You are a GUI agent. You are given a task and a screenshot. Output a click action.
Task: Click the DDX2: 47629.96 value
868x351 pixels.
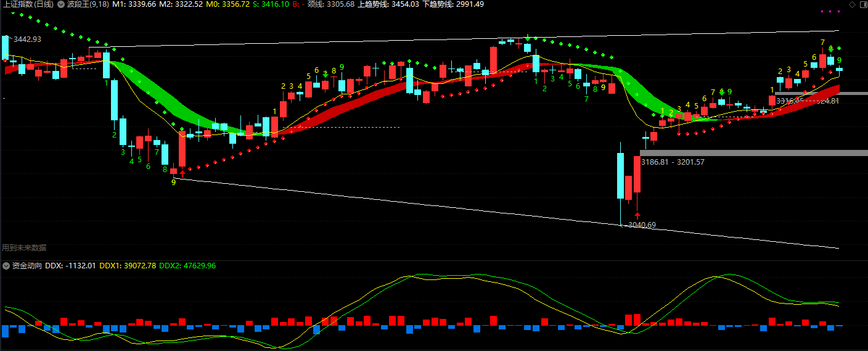coord(187,266)
